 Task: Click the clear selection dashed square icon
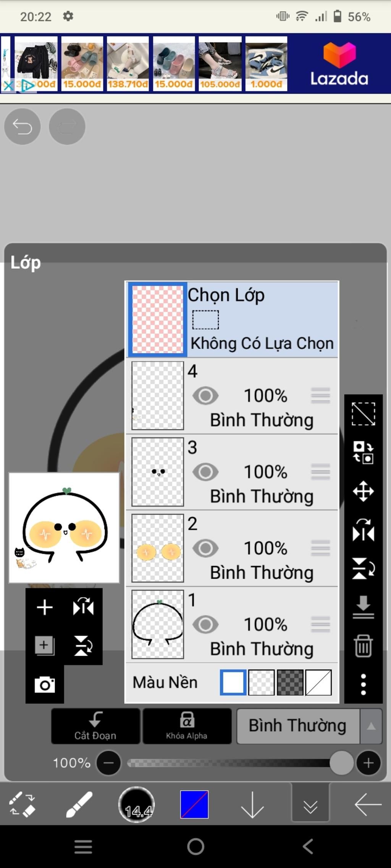(x=363, y=414)
